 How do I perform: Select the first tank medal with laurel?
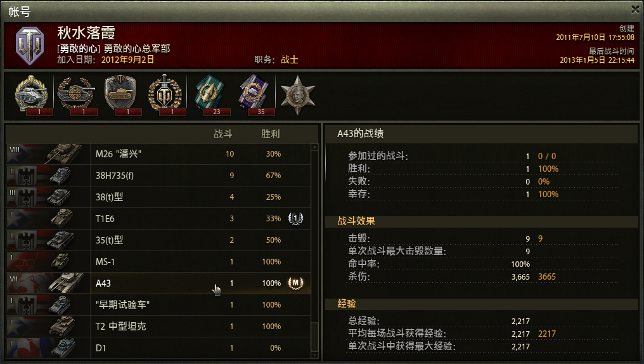click(x=32, y=93)
